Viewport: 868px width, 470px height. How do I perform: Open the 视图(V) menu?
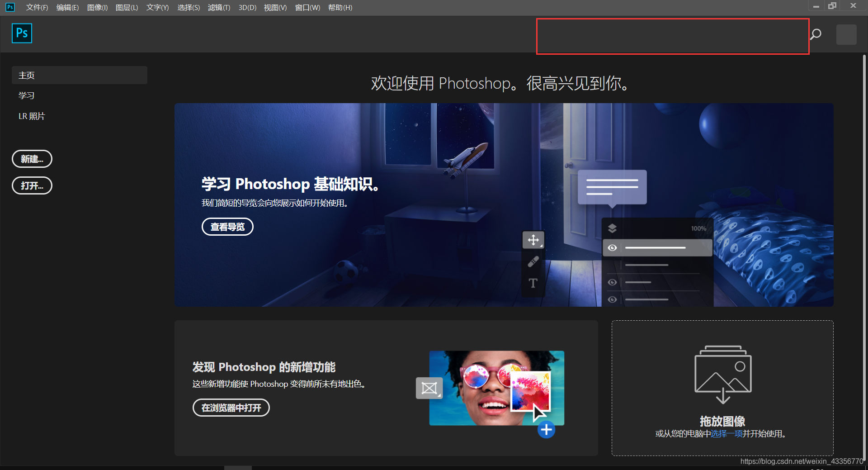pos(275,7)
